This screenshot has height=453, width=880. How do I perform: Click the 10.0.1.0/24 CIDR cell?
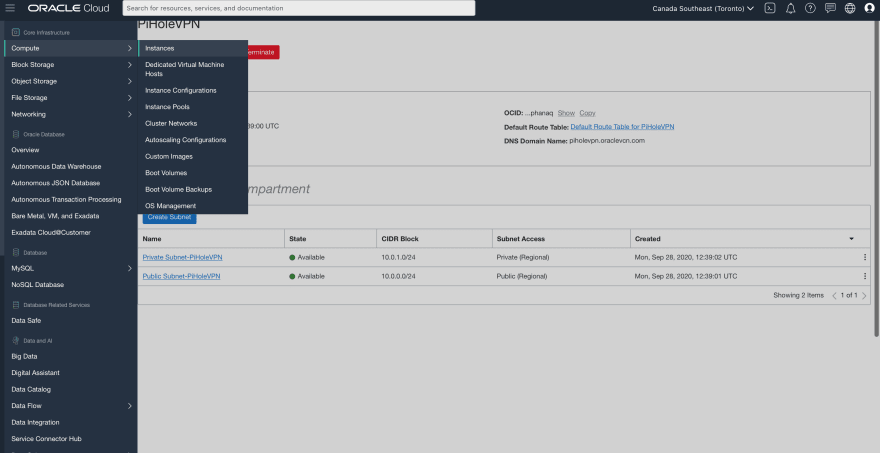coord(398,257)
